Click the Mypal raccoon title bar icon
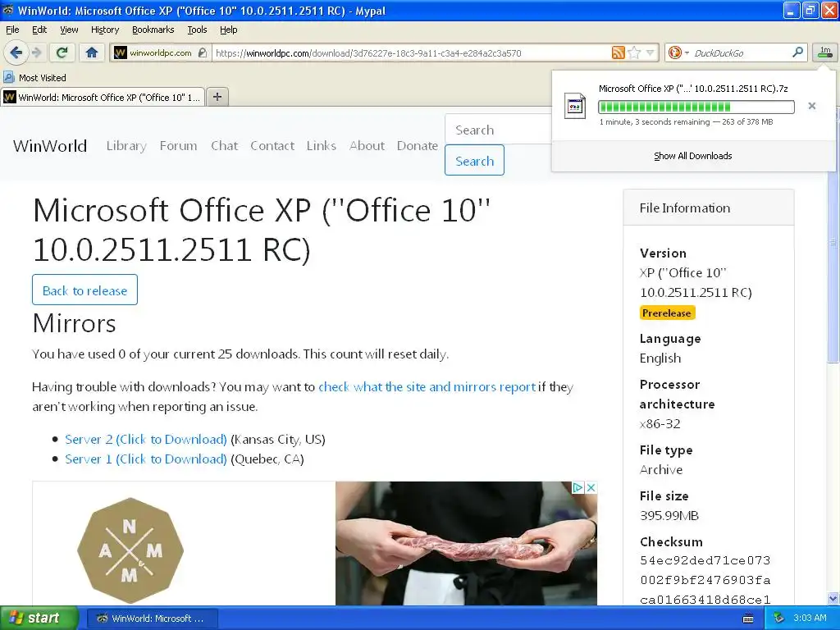The image size is (840, 630). [7, 10]
